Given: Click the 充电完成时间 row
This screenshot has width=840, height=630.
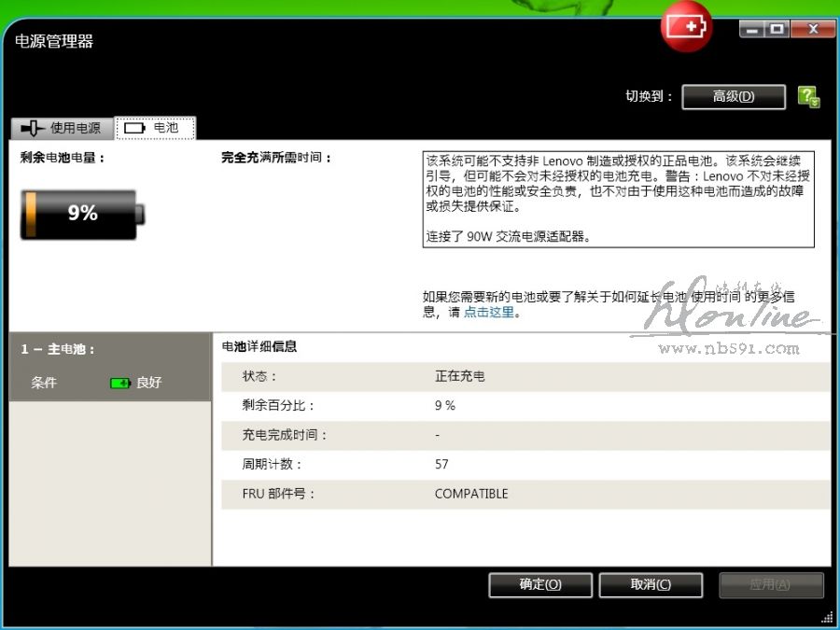Looking at the screenshot, I should point(525,435).
